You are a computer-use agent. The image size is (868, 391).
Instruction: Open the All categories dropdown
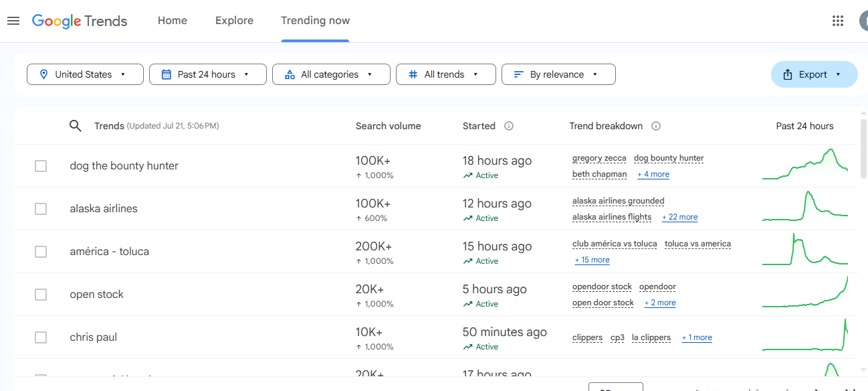tap(330, 74)
